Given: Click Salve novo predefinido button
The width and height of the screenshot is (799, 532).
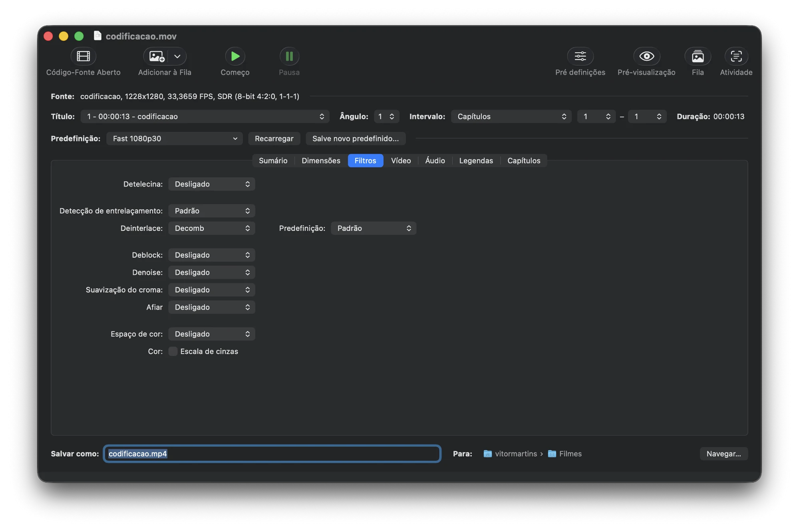Looking at the screenshot, I should pyautogui.click(x=356, y=139).
